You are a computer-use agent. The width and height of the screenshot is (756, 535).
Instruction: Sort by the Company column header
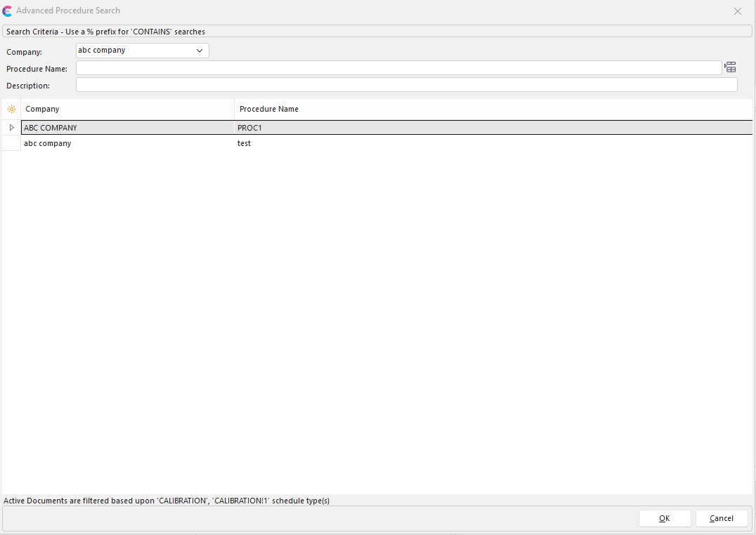pos(126,110)
